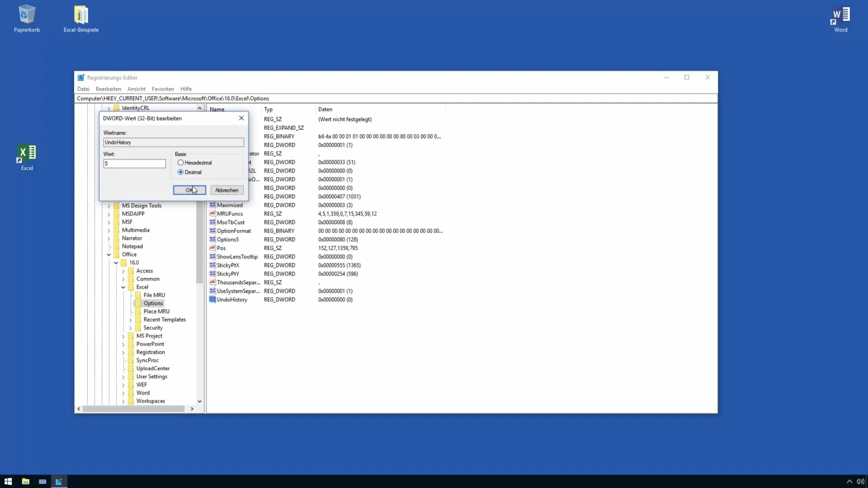
Task: Click the Excel-Beispiele folder icon
Action: [80, 14]
